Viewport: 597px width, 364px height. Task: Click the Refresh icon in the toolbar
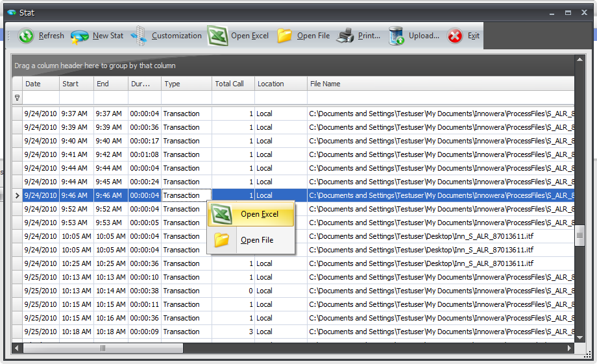coord(26,36)
